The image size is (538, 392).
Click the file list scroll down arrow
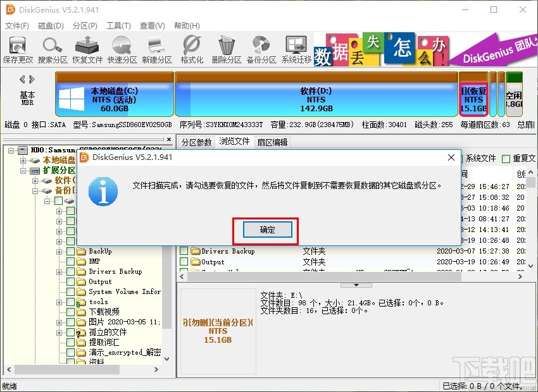point(531,266)
